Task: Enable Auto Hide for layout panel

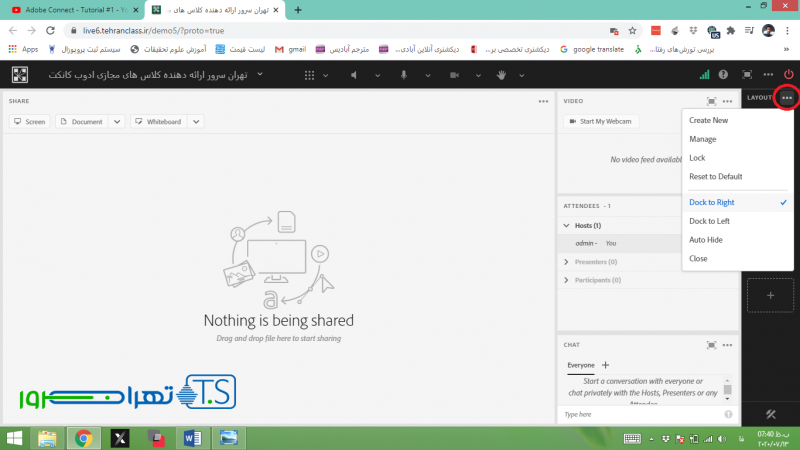Action: tap(706, 240)
